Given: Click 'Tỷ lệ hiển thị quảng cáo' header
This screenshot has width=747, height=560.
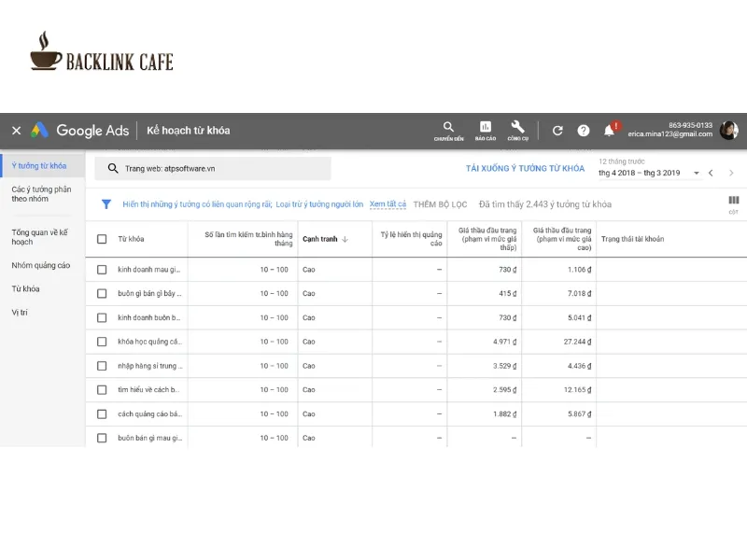Looking at the screenshot, I should tap(411, 239).
